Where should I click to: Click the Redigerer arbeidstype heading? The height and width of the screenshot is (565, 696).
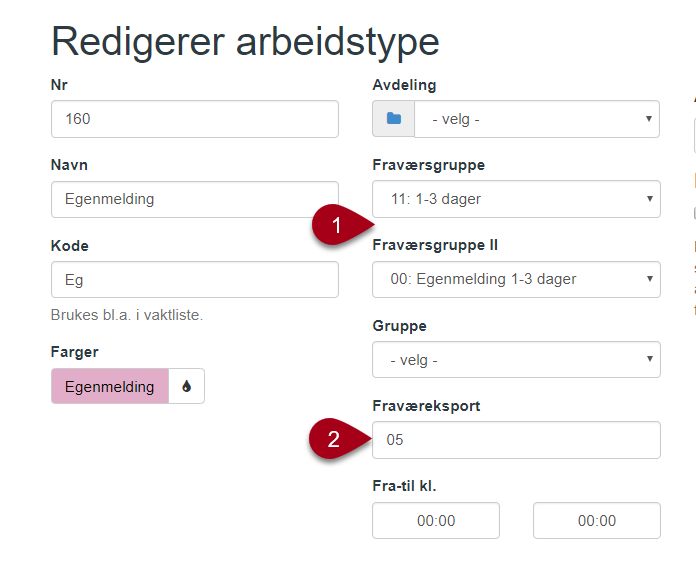[x=245, y=42]
